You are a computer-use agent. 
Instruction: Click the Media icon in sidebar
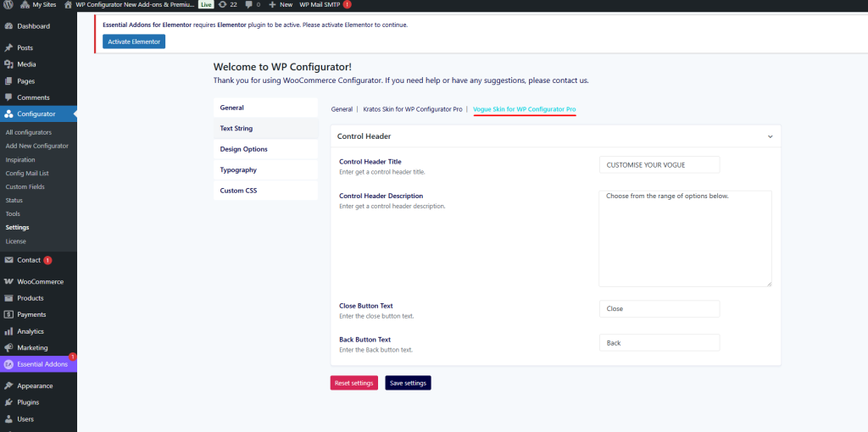pyautogui.click(x=8, y=64)
